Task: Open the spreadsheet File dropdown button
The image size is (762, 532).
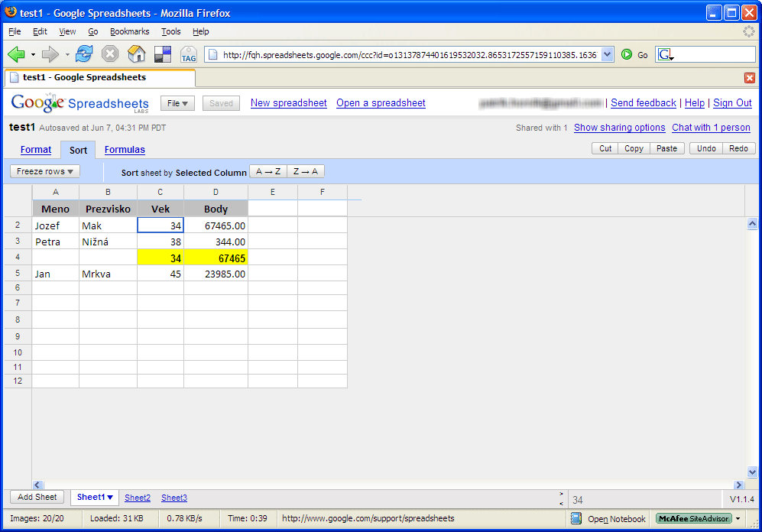Action: 177,103
